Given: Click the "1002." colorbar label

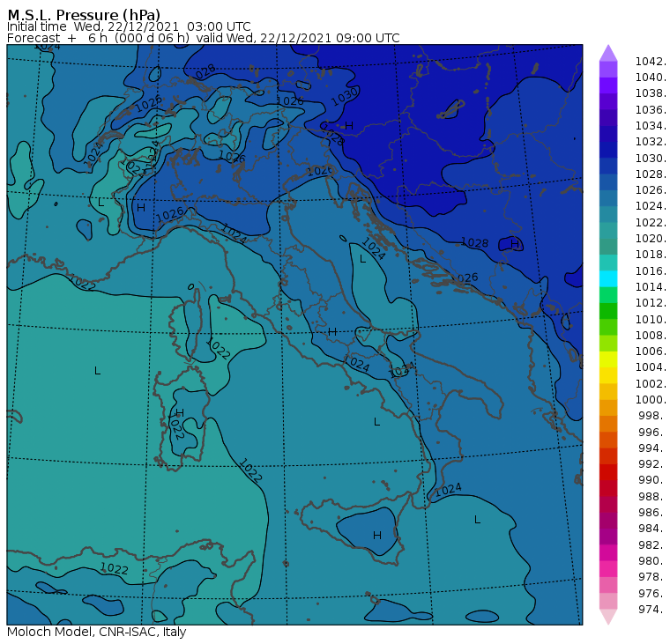Looking at the screenshot, I should pyautogui.click(x=651, y=383).
